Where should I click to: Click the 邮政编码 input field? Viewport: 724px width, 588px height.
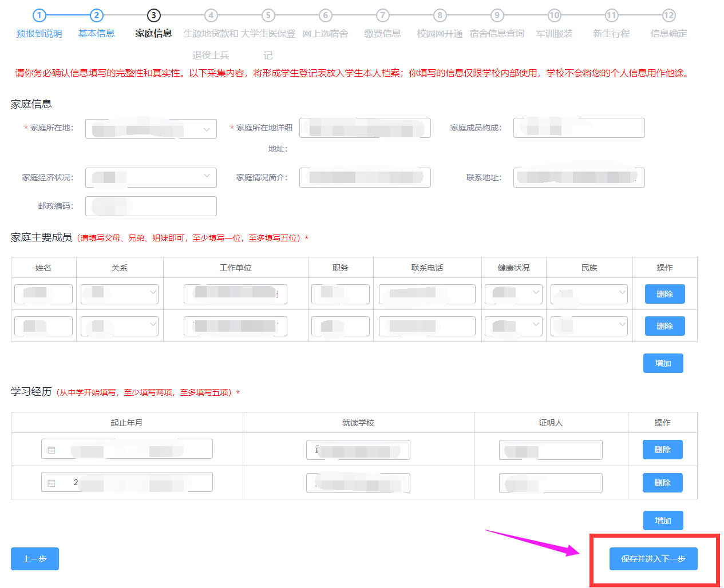click(x=151, y=206)
